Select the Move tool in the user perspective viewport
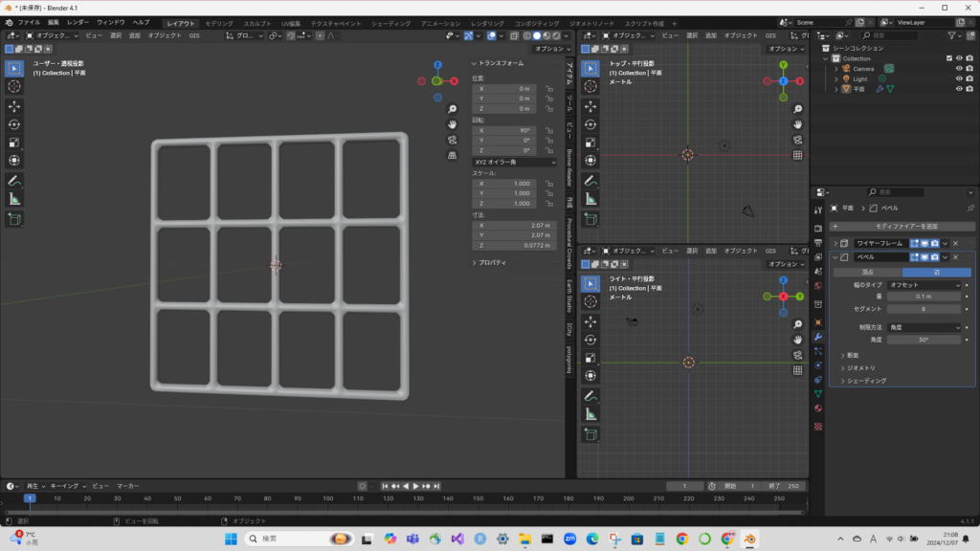The image size is (980, 551). pyautogui.click(x=14, y=106)
